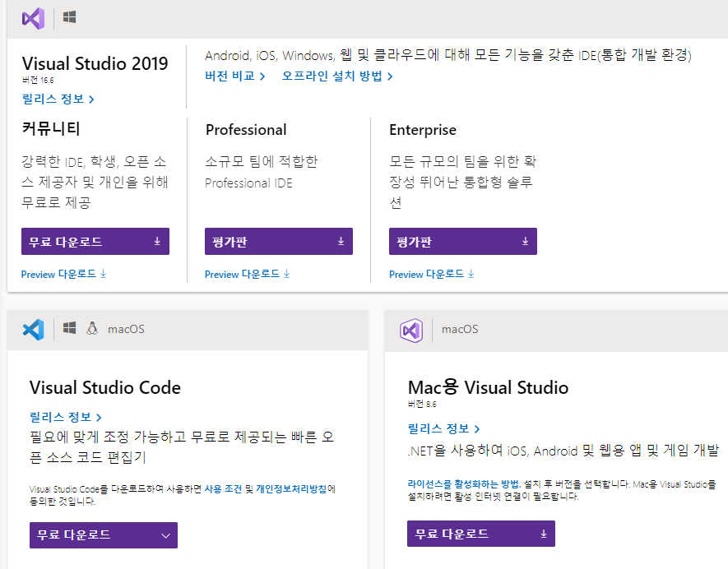The image size is (728, 569).
Task: Click the Linux penguin icon in VS Code card
Action: click(x=92, y=328)
